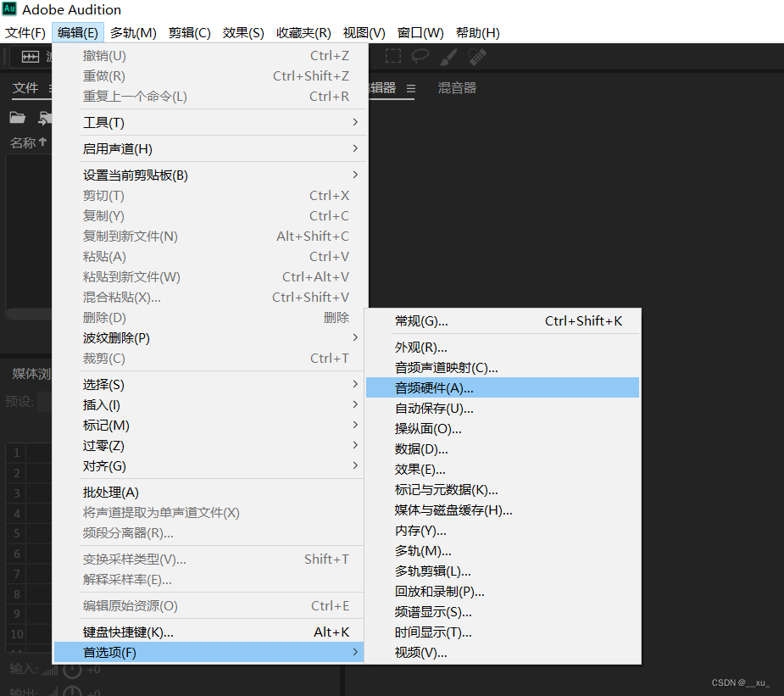Image resolution: width=784 pixels, height=696 pixels.
Task: Expand the 标记(M) submenu
Action: [210, 426]
